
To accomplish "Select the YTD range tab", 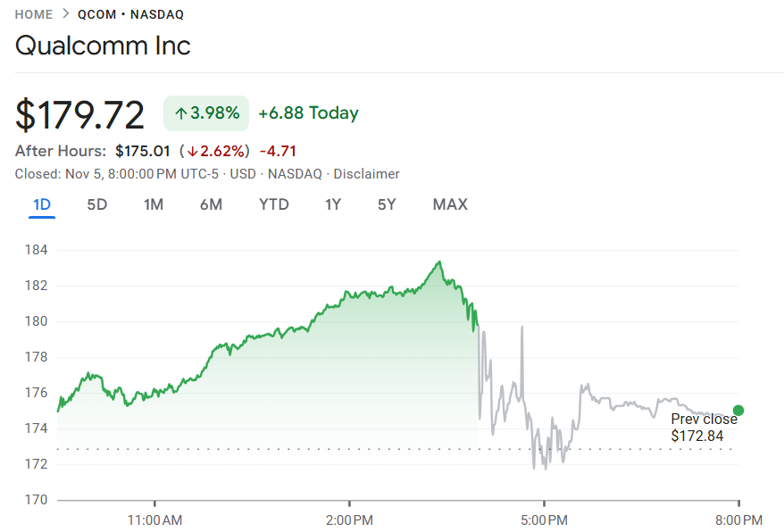I will [x=274, y=204].
